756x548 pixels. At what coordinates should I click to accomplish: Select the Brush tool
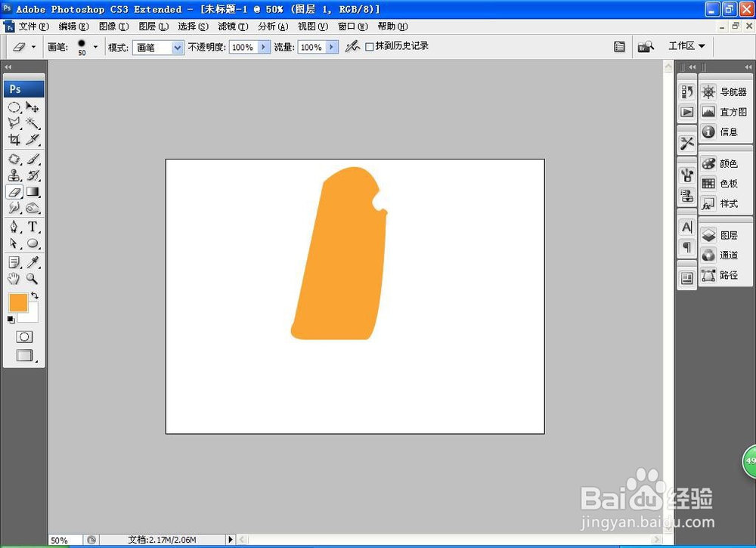click(x=33, y=159)
